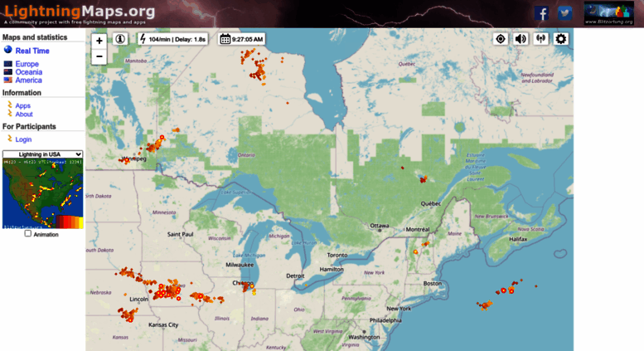
Task: Click the Chicago strike cluster
Action: pos(249,287)
